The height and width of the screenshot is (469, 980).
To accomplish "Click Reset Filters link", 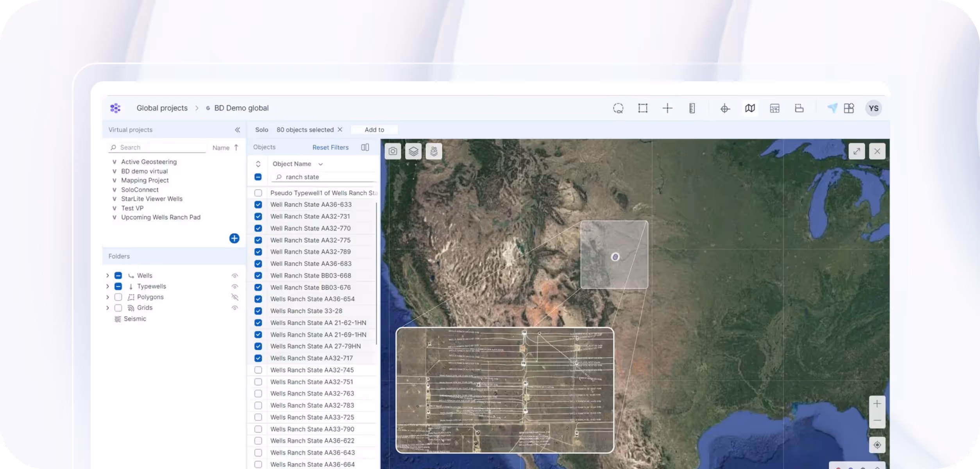I will 331,147.
